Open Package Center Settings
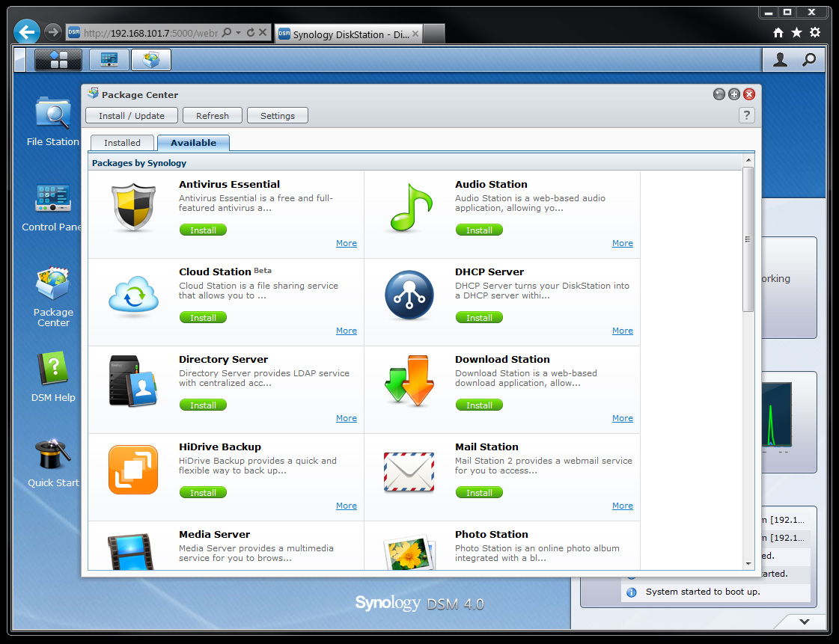The width and height of the screenshot is (839, 644). tap(277, 115)
